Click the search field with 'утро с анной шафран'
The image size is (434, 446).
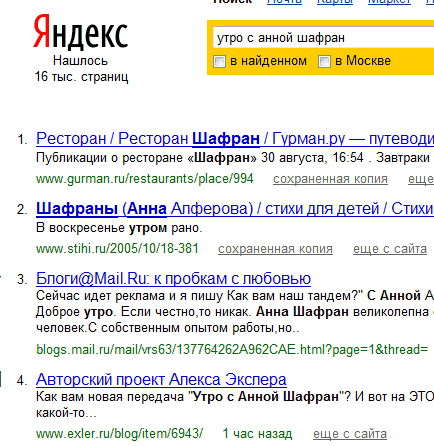coord(323,38)
